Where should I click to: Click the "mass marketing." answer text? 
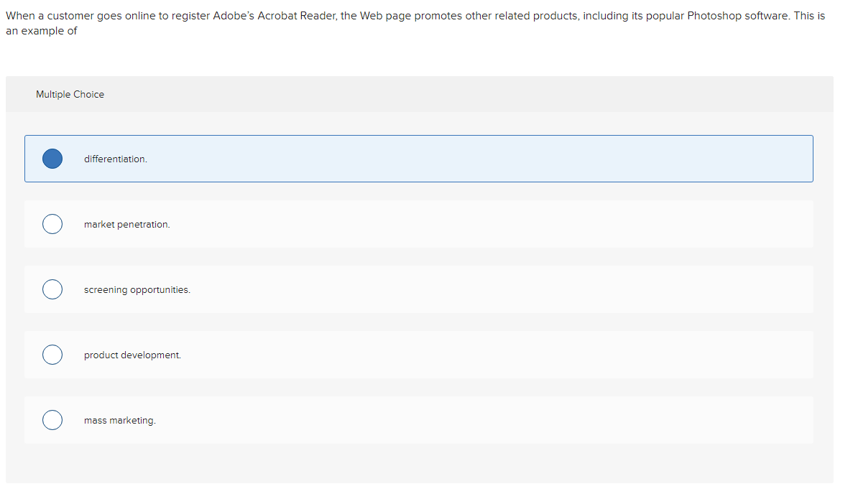click(x=120, y=419)
